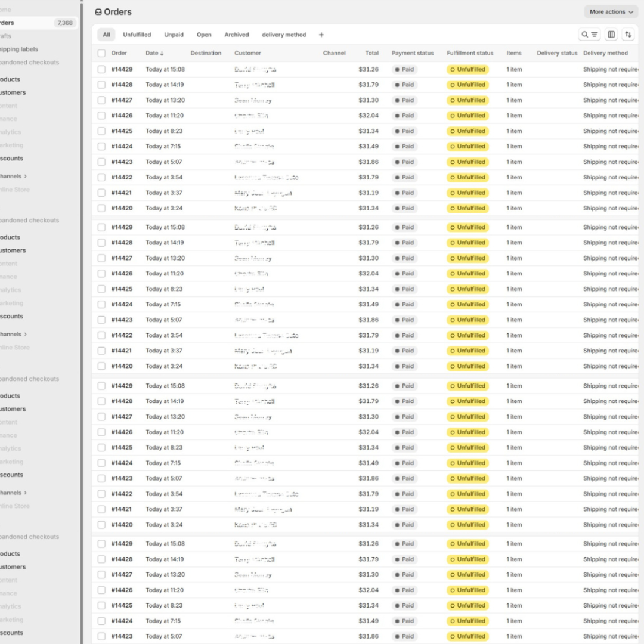The height and width of the screenshot is (644, 644).
Task: Click the Unfulfilled badge in the topmost row
Action: (467, 69)
